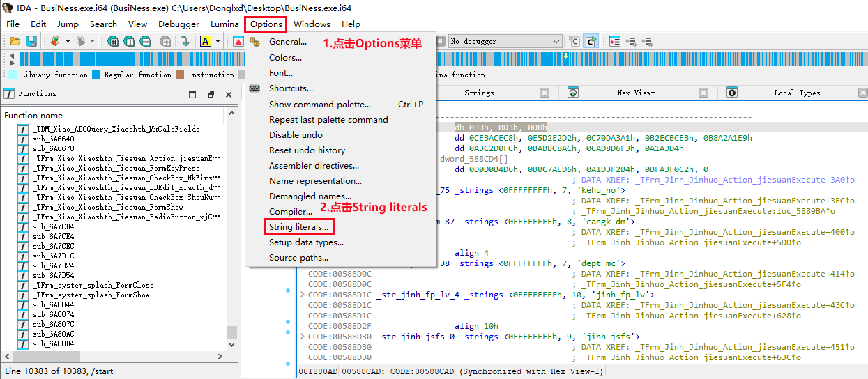The height and width of the screenshot is (379, 868).
Task: Click the Open file folder icon
Action: pyautogui.click(x=15, y=42)
